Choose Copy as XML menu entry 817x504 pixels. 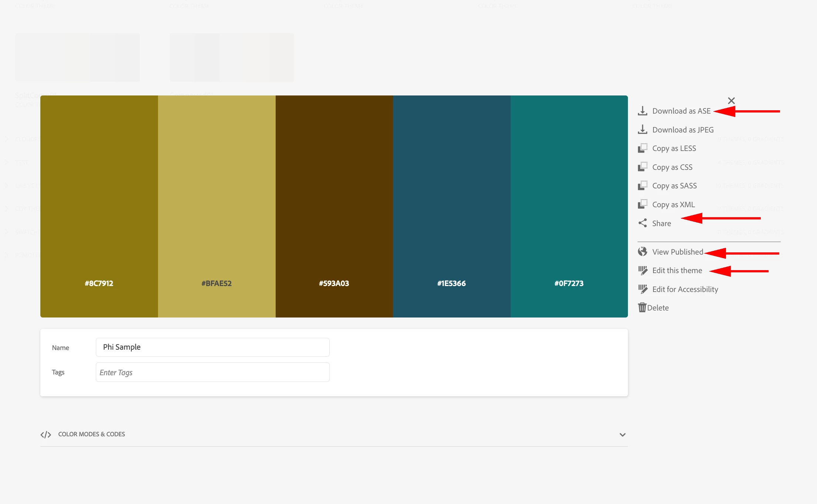point(673,205)
